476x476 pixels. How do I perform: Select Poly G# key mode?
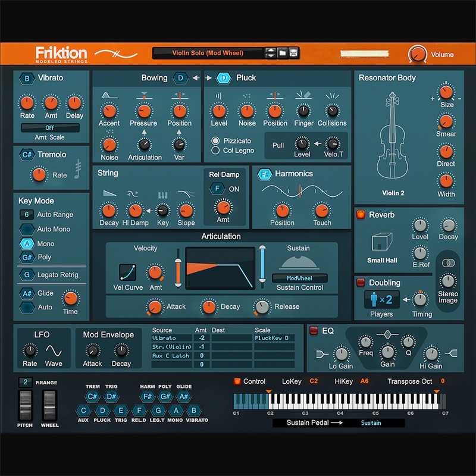[x=27, y=258]
